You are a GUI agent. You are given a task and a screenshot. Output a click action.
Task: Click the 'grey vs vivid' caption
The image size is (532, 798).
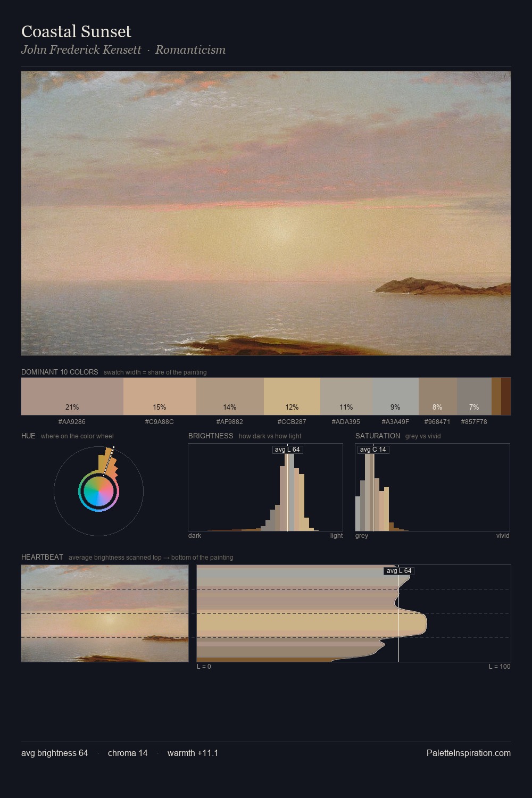tap(423, 436)
